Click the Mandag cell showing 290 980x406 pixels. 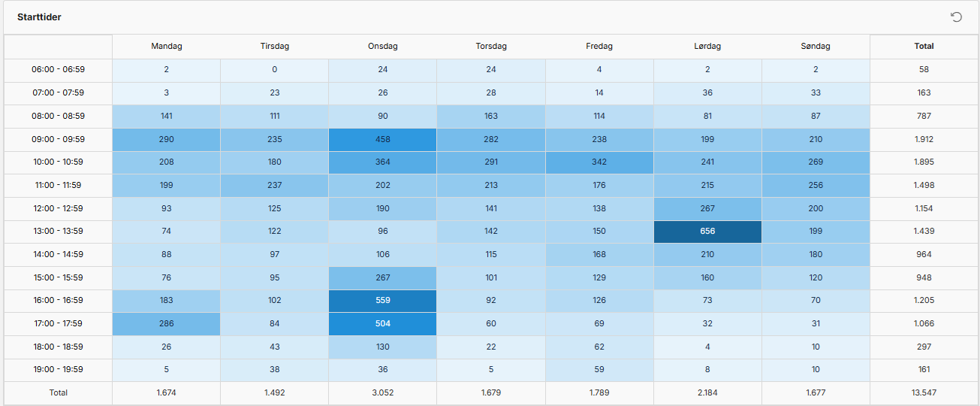[x=167, y=139]
